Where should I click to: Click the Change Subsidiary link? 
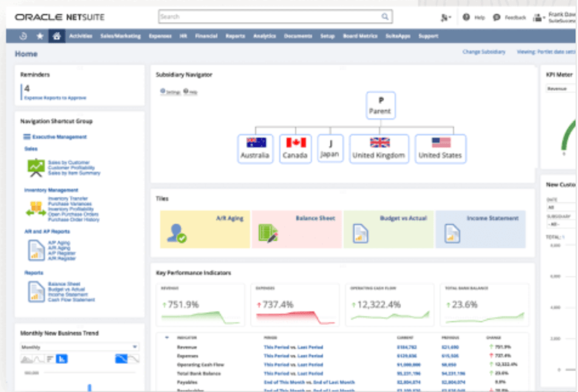coord(484,52)
